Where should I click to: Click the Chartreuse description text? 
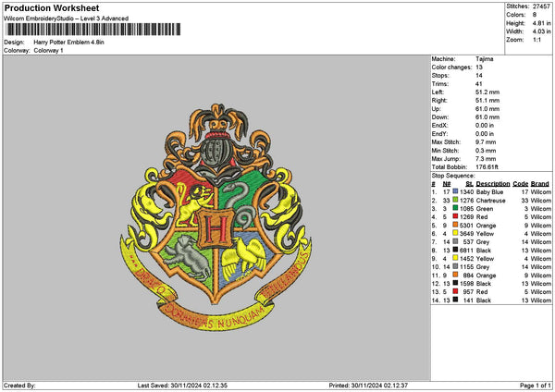pos(490,201)
